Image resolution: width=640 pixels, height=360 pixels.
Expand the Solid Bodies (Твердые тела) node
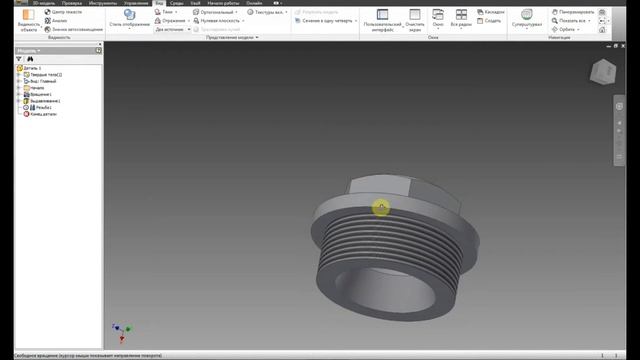tap(19, 75)
